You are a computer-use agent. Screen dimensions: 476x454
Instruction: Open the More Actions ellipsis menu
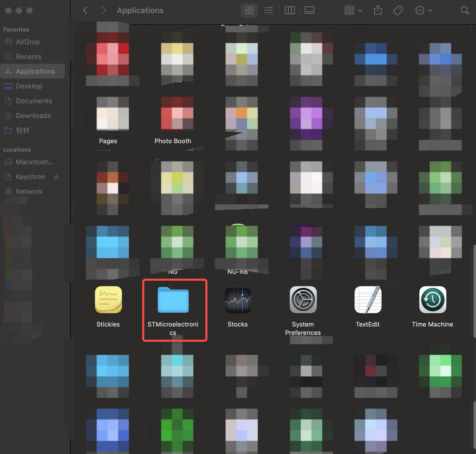(423, 11)
